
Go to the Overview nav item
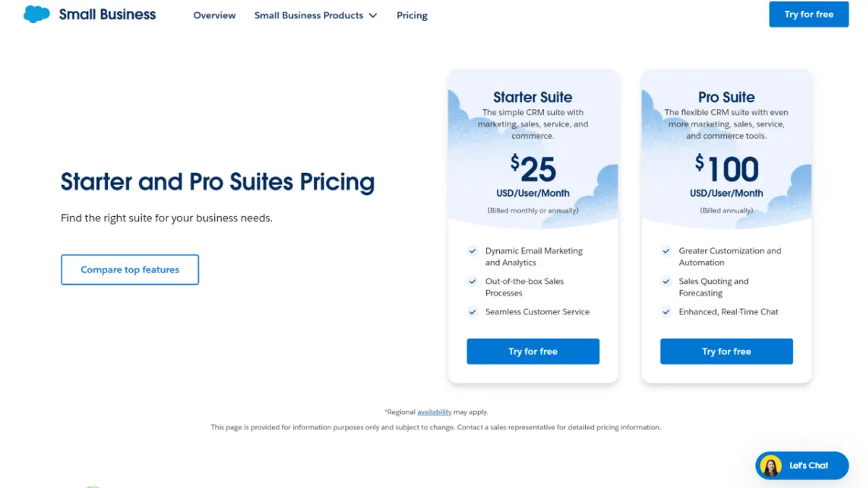[214, 15]
